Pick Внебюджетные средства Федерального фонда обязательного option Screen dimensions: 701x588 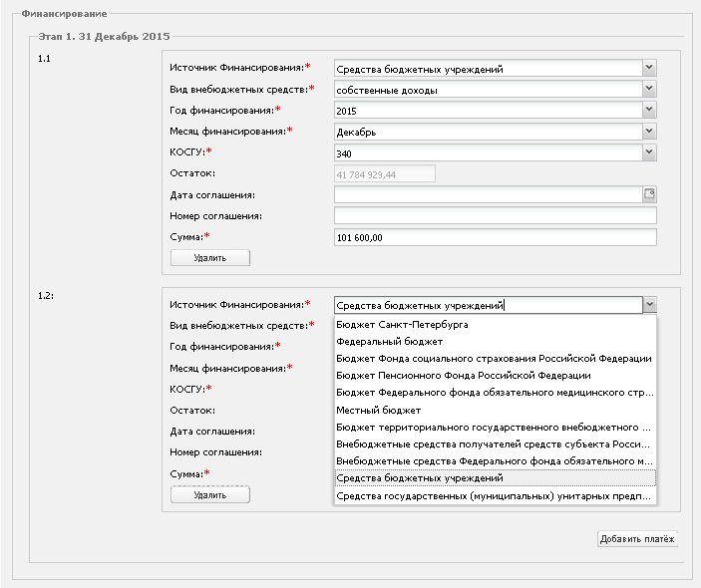[x=496, y=461]
